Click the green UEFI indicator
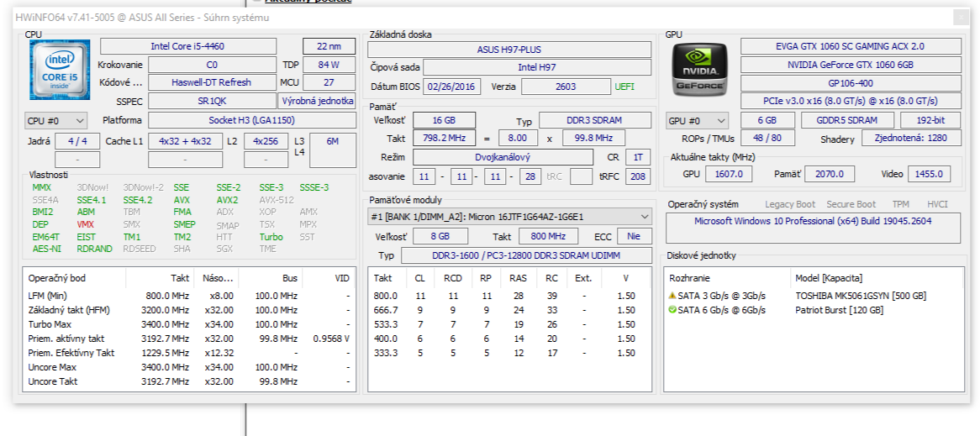980x436 pixels. 624,87
